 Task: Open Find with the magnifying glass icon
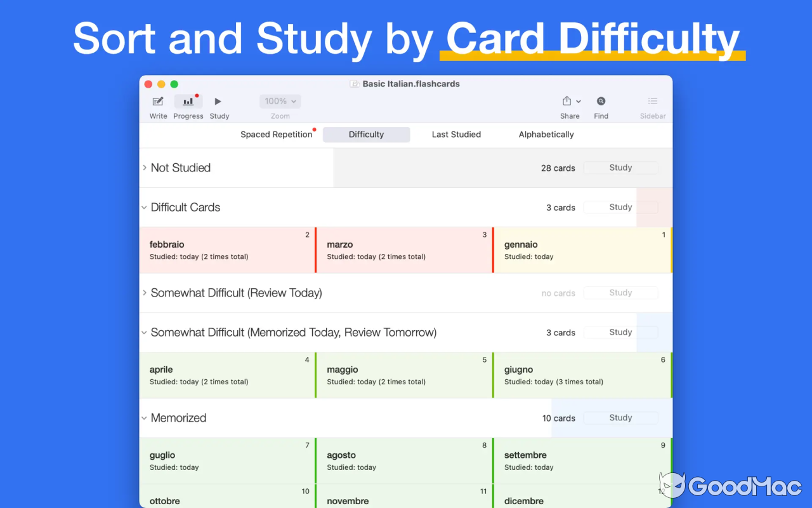600,101
